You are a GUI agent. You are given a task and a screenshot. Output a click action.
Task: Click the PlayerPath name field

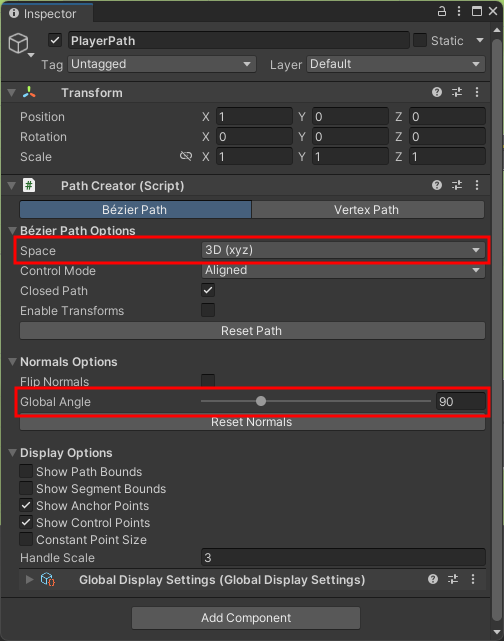point(239,40)
